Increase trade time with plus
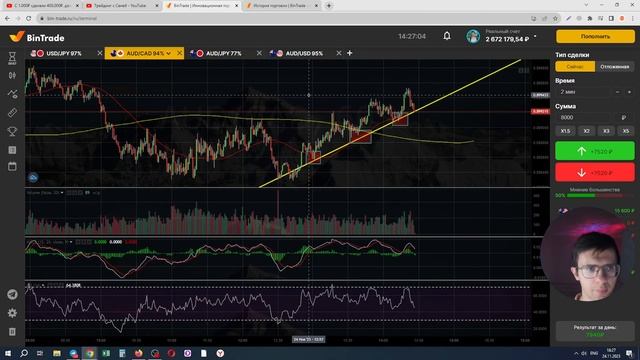640x360 pixels. [x=629, y=92]
